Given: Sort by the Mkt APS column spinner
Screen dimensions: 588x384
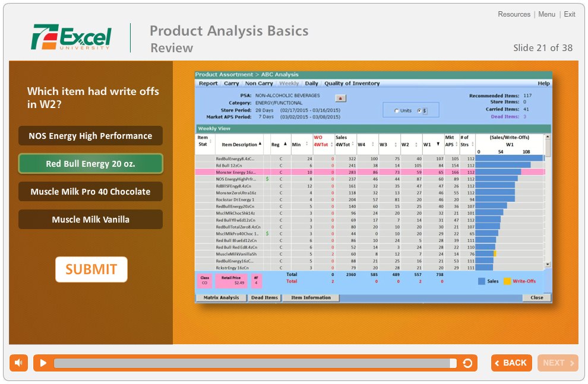Looking at the screenshot, I should pyautogui.click(x=456, y=144).
